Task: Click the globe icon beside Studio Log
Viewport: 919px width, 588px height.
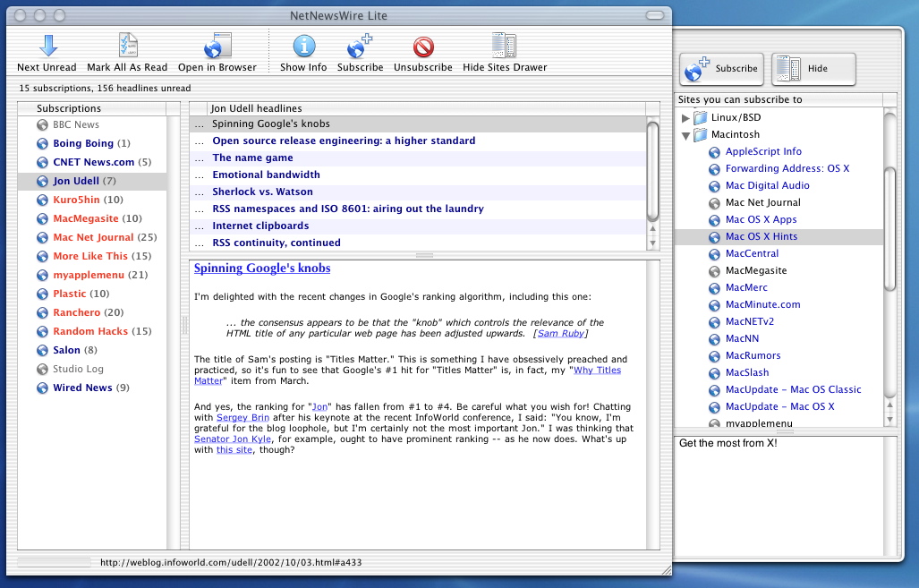Action: pyautogui.click(x=42, y=370)
